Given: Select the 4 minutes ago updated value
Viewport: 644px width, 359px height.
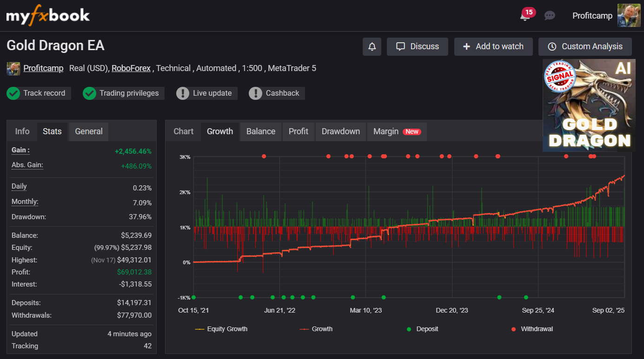Looking at the screenshot, I should pos(129,334).
